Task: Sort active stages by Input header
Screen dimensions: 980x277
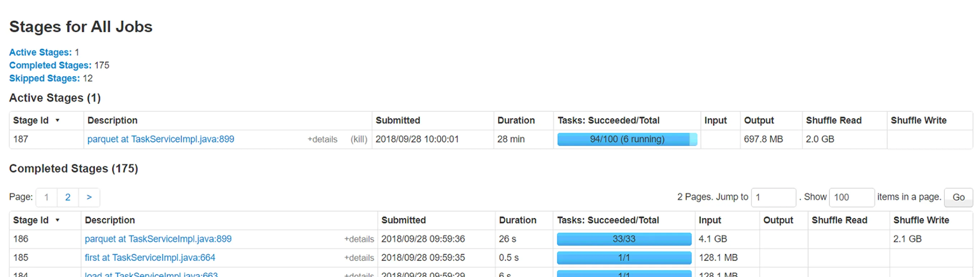Action: tap(715, 120)
